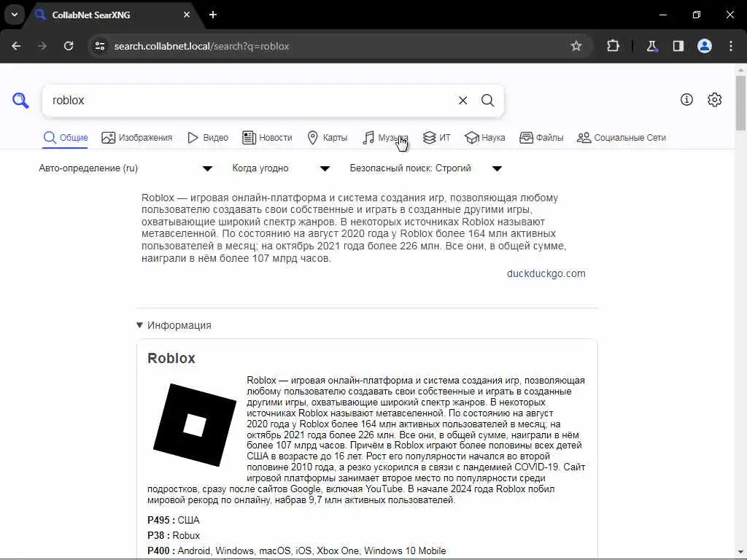Switch to the Изображения tab

136,138
